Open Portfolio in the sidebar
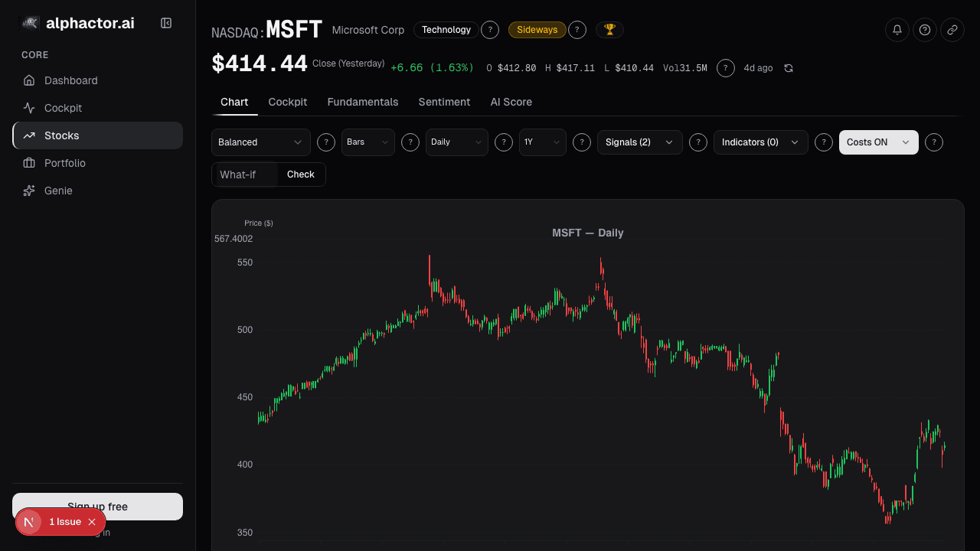 98,163
